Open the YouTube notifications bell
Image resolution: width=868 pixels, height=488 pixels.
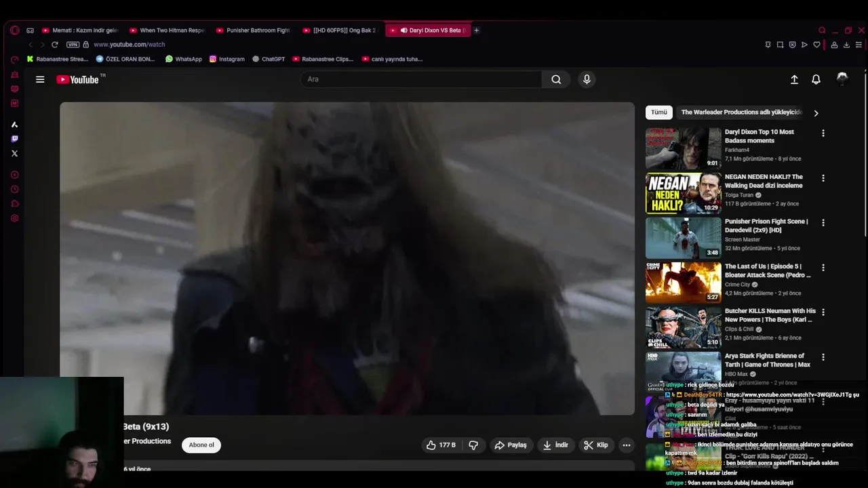(x=816, y=79)
